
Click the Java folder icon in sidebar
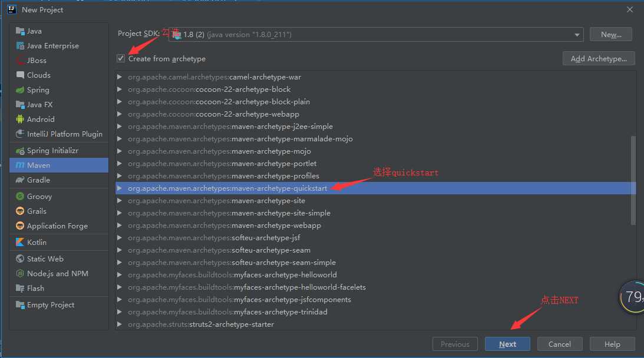tap(19, 31)
